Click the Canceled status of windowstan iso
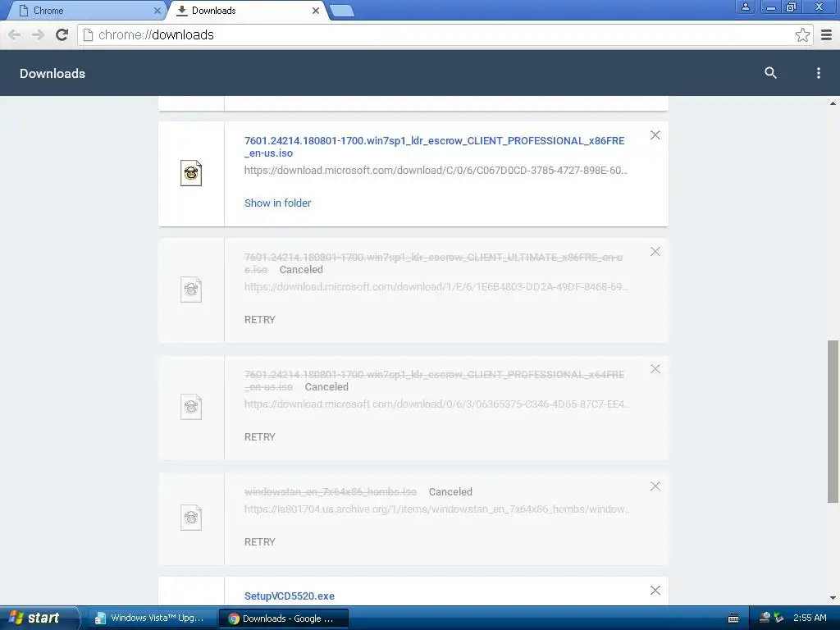Viewport: 840px width, 630px height. pyautogui.click(x=450, y=492)
